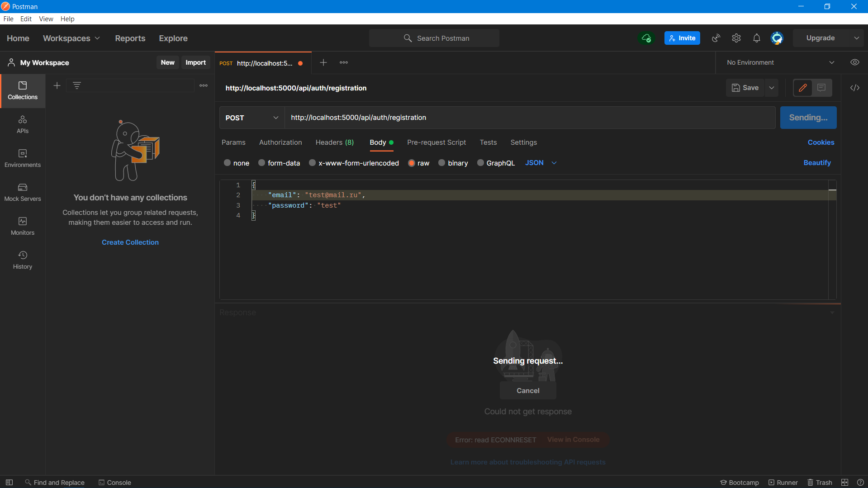The image size is (868, 488).
Task: Open the Environments sidebar panel
Action: point(23,159)
